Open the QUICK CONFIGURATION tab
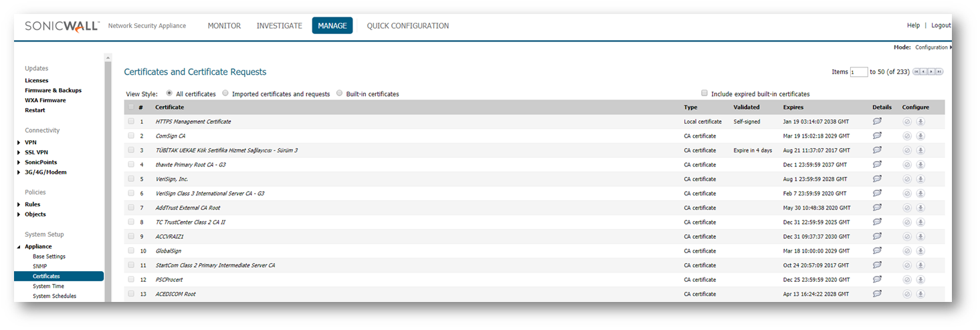The width and height of the screenshot is (980, 330). pos(408,25)
